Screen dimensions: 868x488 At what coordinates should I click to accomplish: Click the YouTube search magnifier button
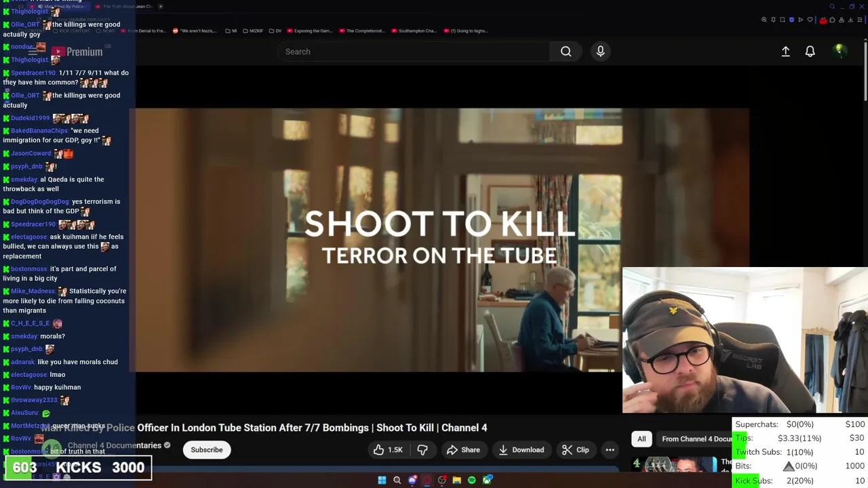pos(566,52)
